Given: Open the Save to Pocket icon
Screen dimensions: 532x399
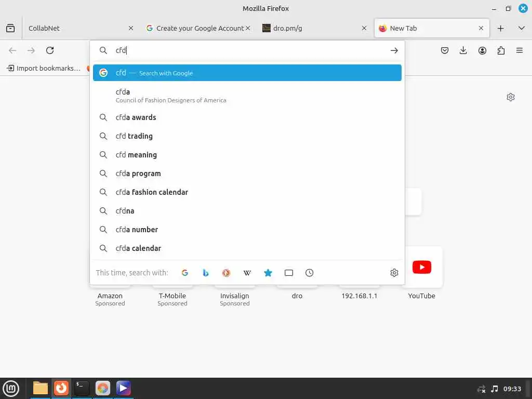Looking at the screenshot, I should pos(445,50).
